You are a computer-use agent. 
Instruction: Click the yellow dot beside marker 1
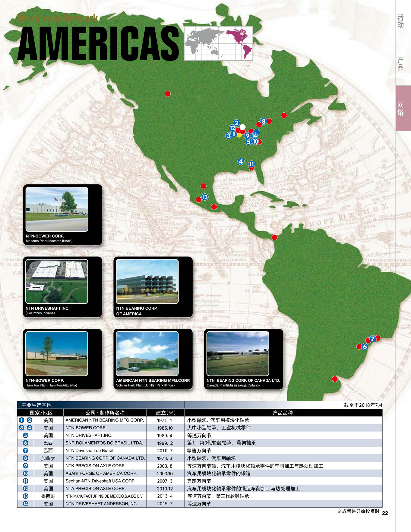pyautogui.click(x=239, y=135)
